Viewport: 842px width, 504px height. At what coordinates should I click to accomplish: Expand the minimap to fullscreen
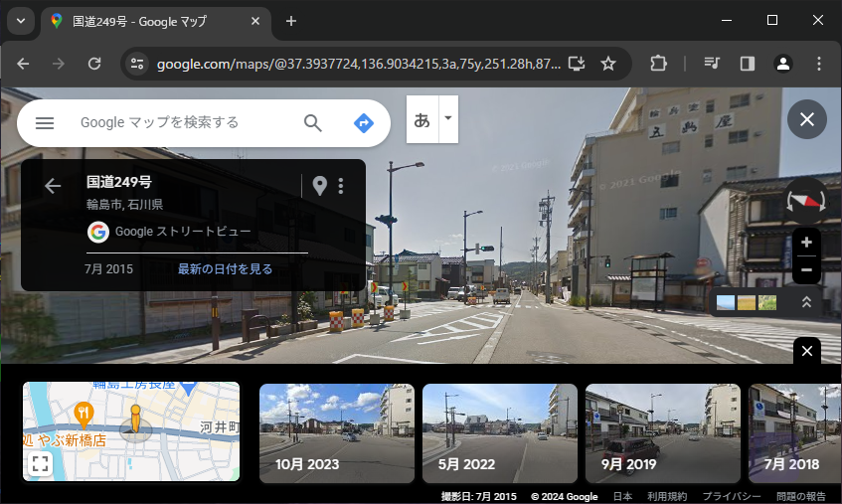41,464
